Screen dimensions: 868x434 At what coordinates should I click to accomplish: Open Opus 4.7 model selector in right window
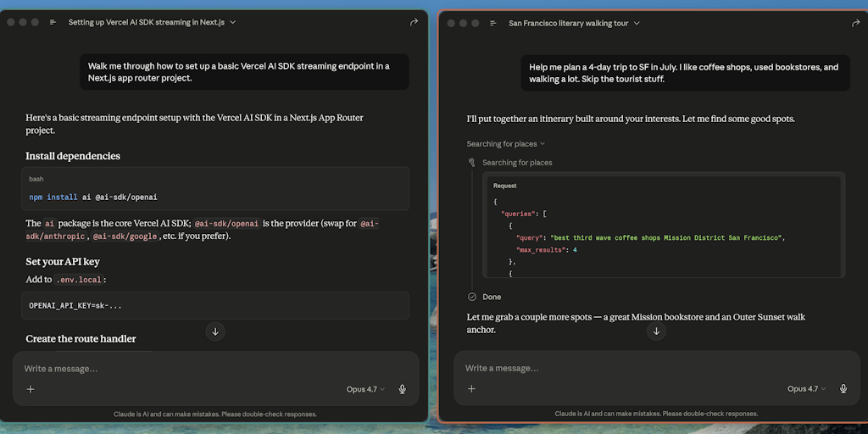click(x=807, y=388)
